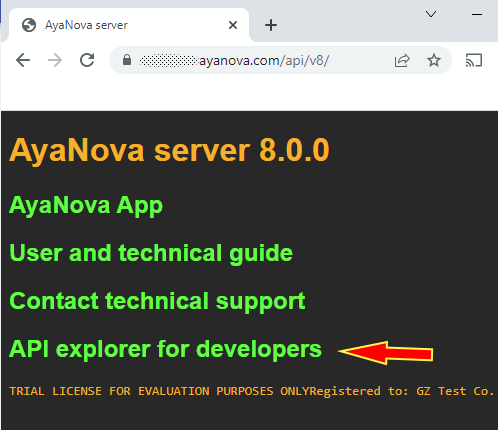The image size is (498, 430).
Task: Open API explorer for developers
Action: pyautogui.click(x=165, y=349)
